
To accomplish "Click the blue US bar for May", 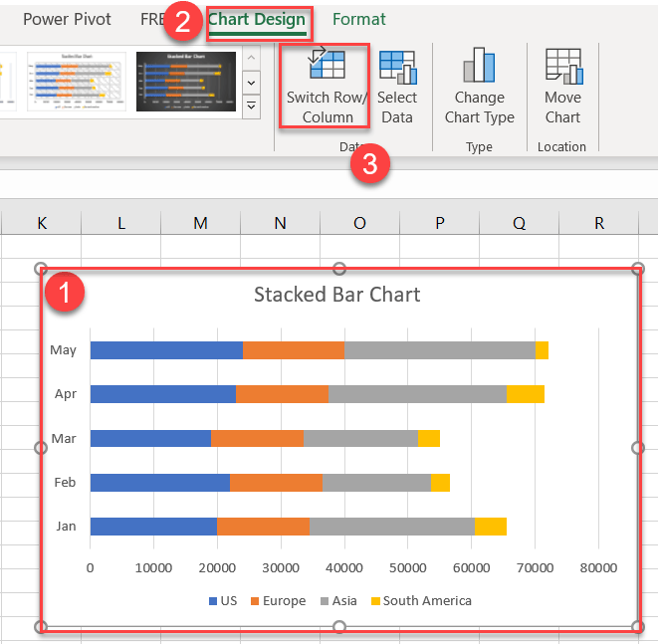I will (166, 350).
